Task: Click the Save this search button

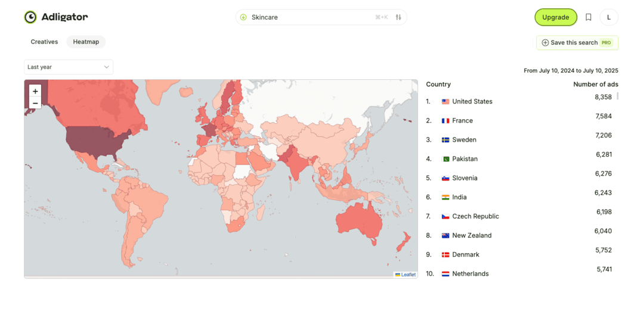Action: [x=577, y=43]
